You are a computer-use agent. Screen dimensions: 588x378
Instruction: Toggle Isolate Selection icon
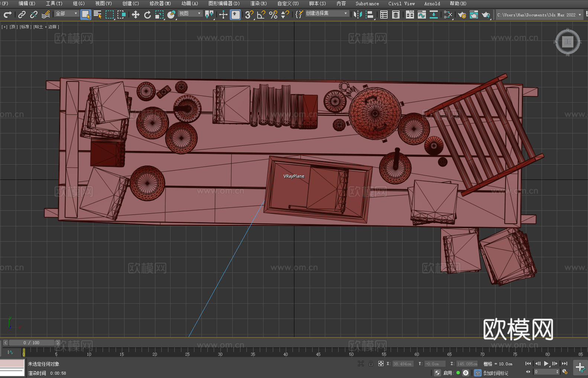pos(361,364)
